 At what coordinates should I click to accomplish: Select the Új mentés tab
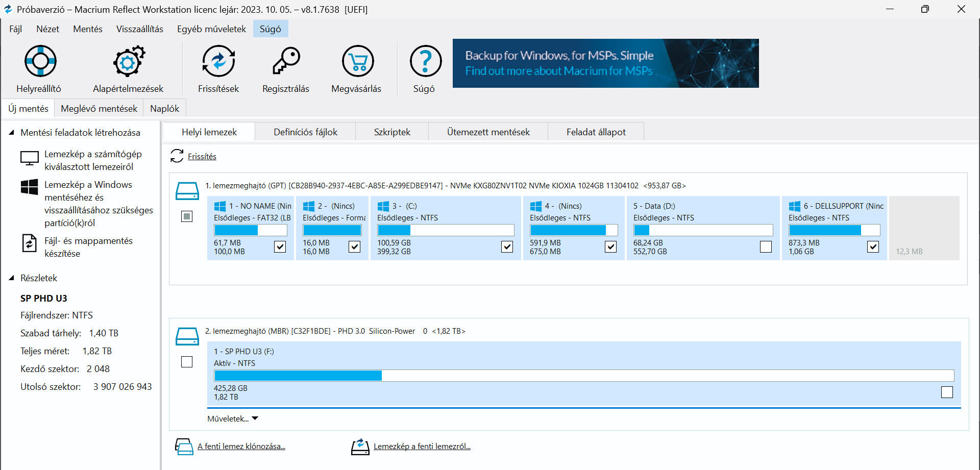[x=28, y=109]
